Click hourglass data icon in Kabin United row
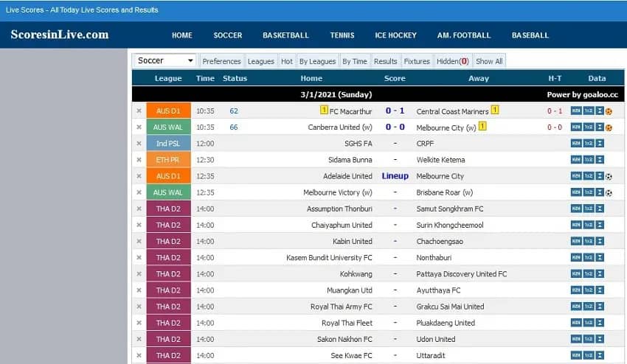The image size is (627, 364). 600,242
